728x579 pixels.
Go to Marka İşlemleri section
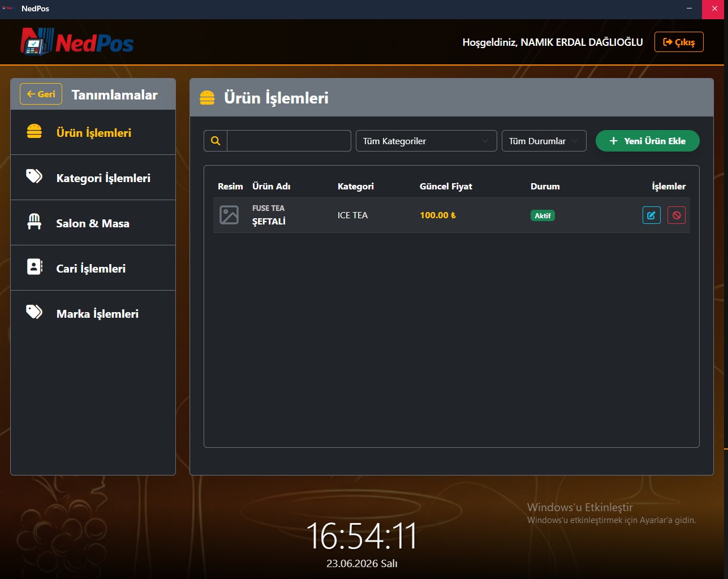[93, 313]
